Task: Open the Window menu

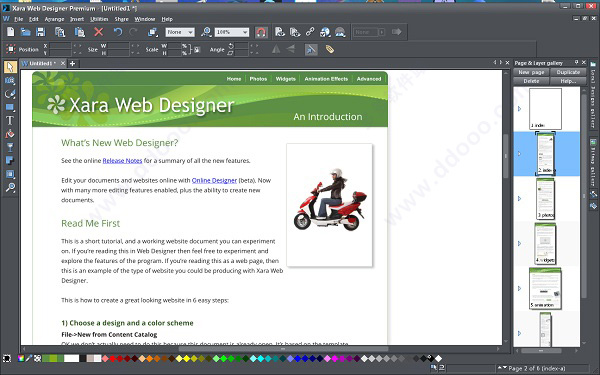Action: [x=145, y=19]
